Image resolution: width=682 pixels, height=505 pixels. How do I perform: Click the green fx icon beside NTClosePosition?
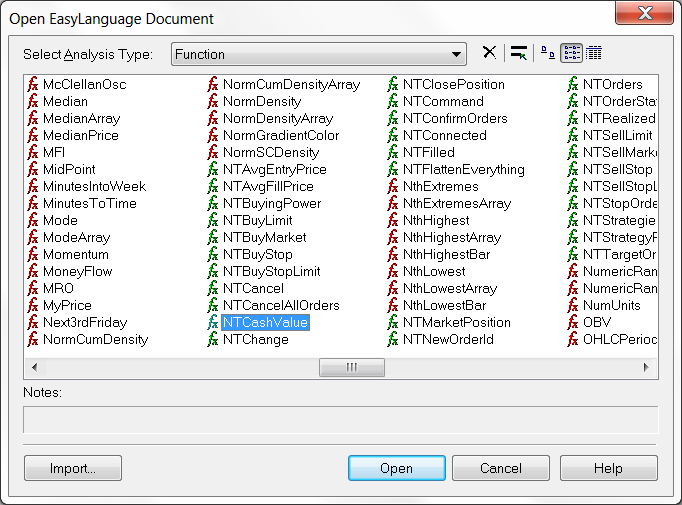pyautogui.click(x=393, y=84)
